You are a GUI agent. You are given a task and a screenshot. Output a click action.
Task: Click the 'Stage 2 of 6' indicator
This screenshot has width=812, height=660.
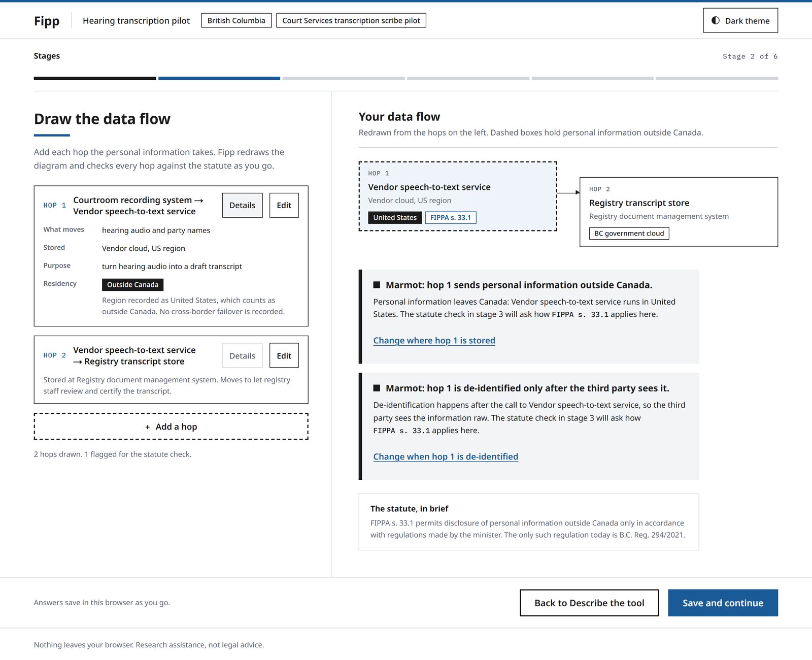pyautogui.click(x=750, y=56)
